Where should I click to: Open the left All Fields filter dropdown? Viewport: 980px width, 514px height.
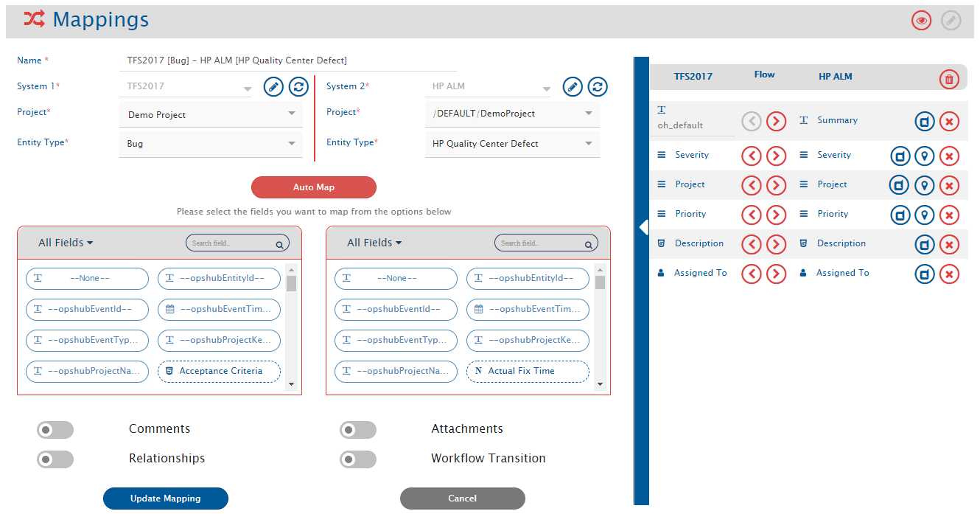[x=66, y=243]
